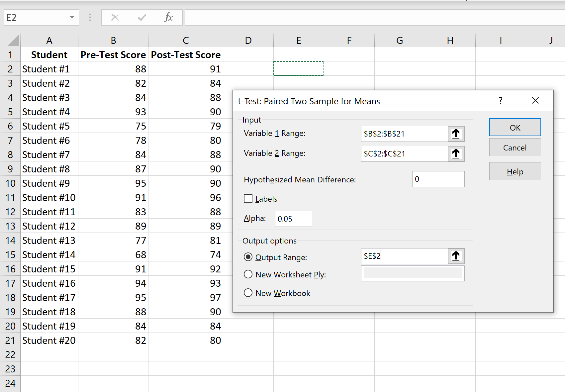Image resolution: width=565 pixels, height=392 pixels.
Task: Click the t-Test dialog title bar text
Action: (309, 101)
